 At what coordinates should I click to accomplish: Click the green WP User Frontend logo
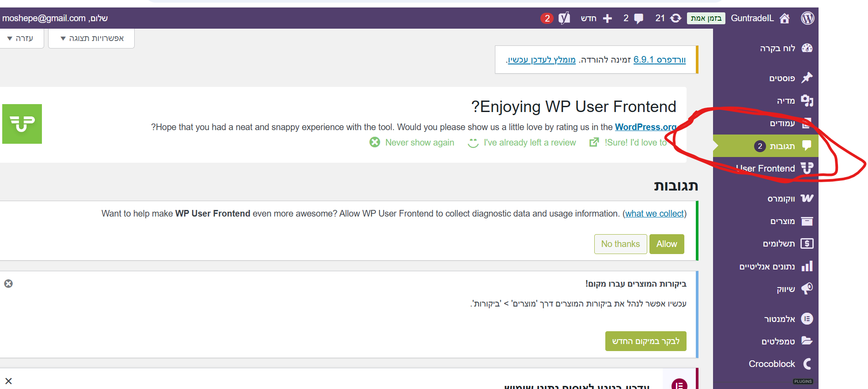[x=22, y=124]
